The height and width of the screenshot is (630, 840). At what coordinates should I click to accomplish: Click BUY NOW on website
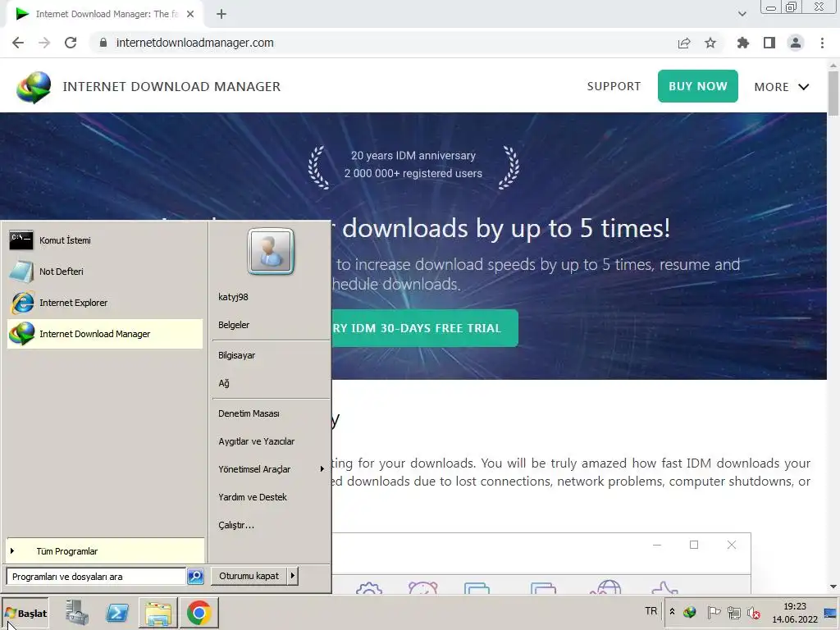(697, 86)
